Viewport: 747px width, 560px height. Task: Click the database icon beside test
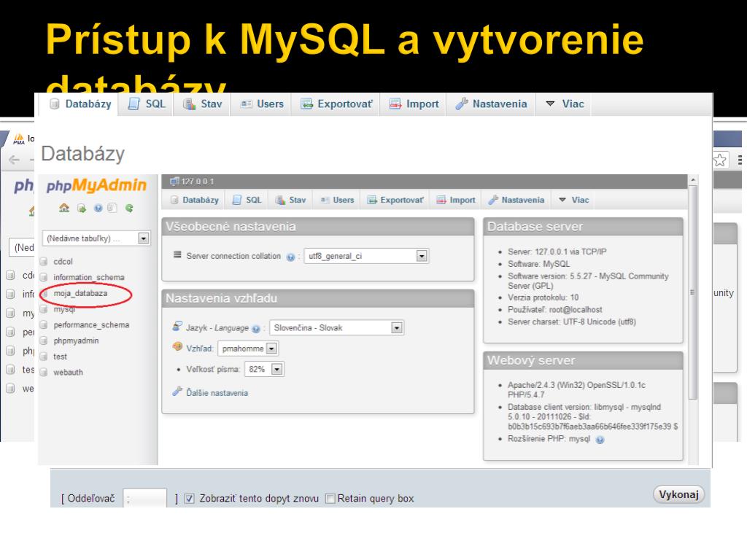pos(44,357)
